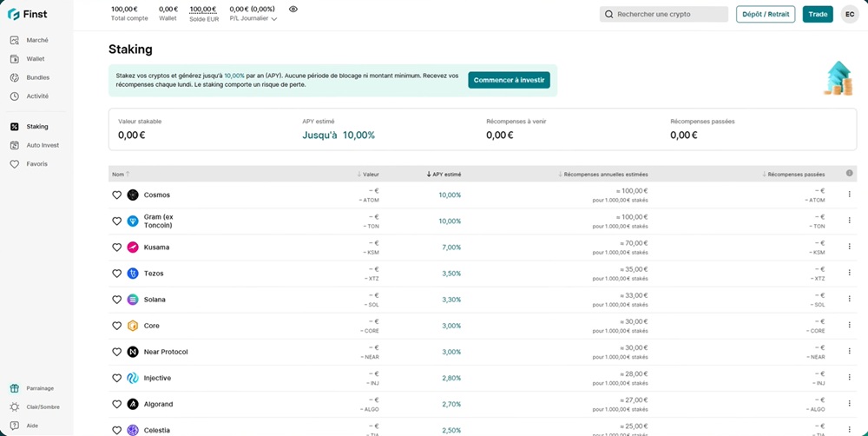Click the Tezos name
The image size is (868, 436).
(154, 273)
